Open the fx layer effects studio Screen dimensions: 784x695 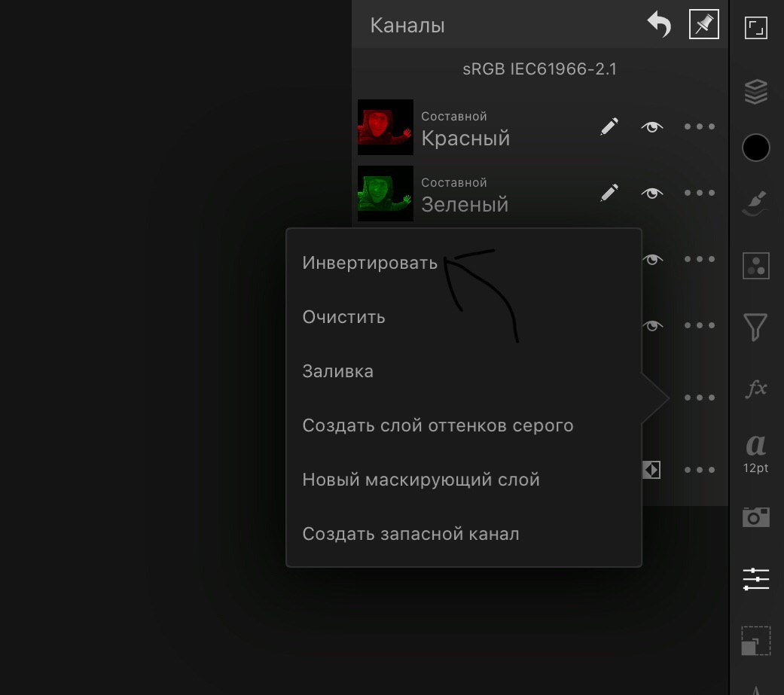pyautogui.click(x=755, y=389)
